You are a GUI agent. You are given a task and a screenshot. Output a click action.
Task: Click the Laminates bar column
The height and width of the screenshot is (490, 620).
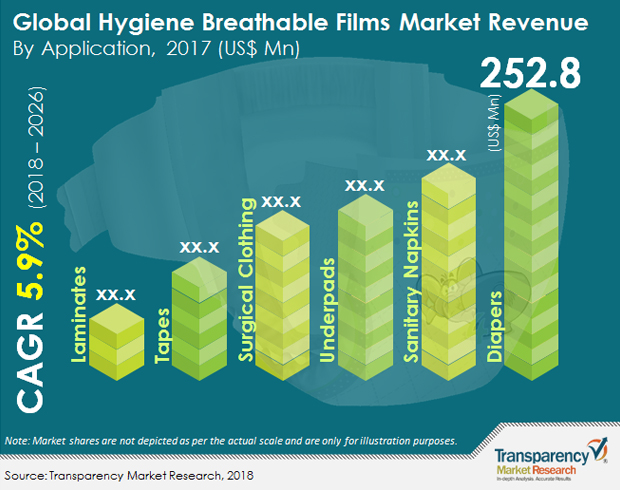coord(117,342)
